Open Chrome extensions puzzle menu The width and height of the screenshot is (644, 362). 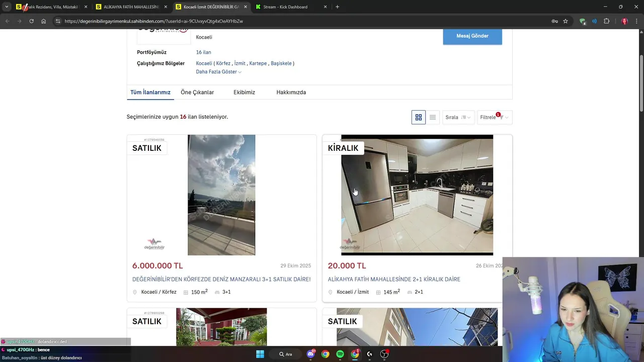[x=606, y=21]
